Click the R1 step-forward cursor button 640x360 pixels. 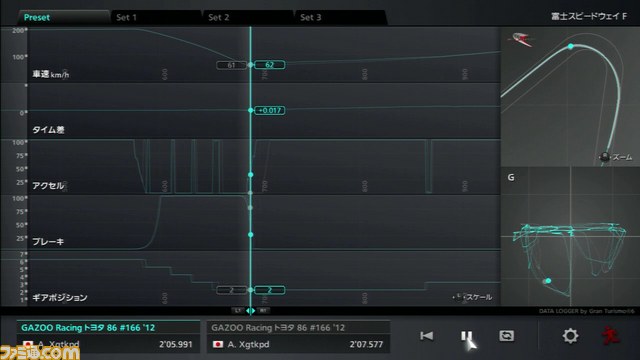(263, 311)
